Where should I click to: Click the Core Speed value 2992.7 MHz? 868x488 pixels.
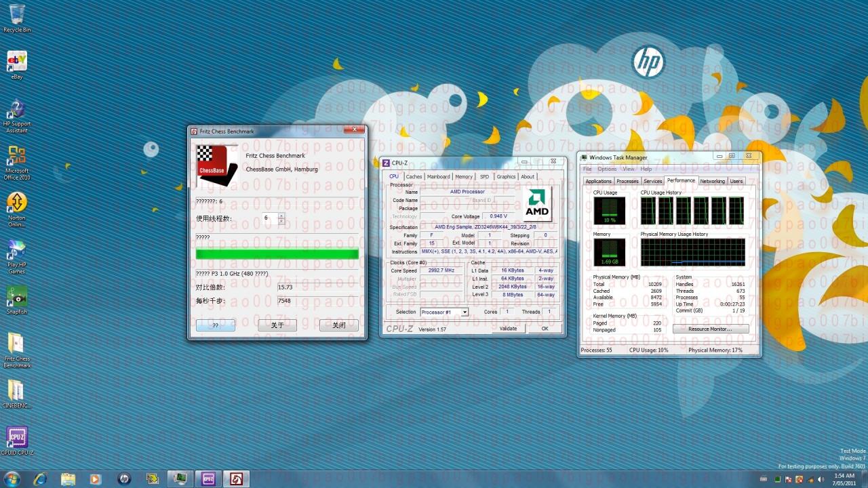441,270
